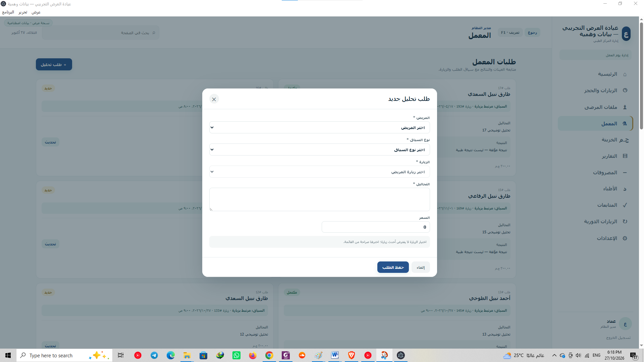The image size is (644, 362).
Task: Focus the price input field
Action: [x=376, y=227]
